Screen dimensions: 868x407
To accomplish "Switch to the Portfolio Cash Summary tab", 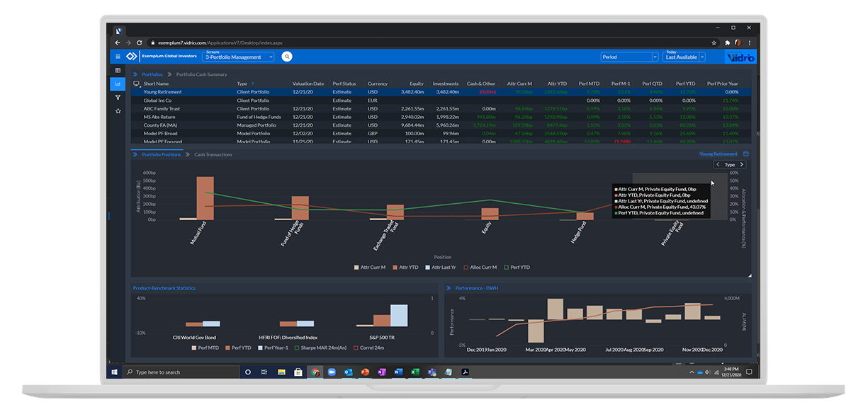I will 202,74.
